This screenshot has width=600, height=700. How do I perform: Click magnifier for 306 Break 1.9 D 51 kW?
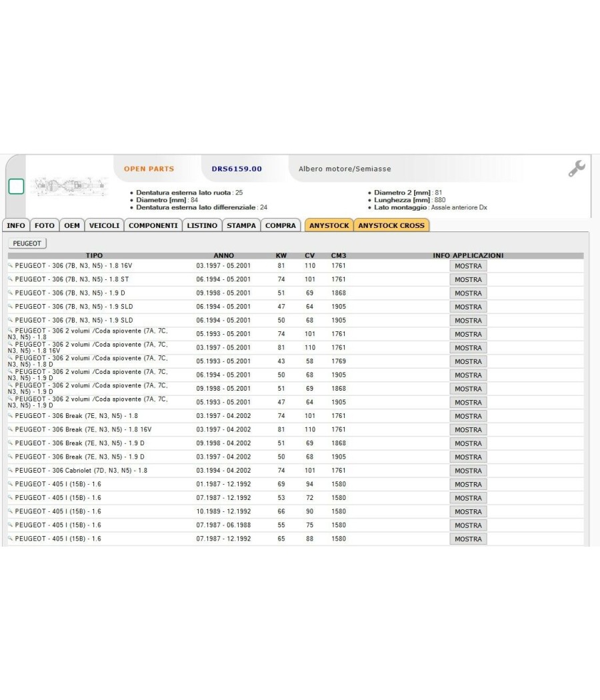pyautogui.click(x=10, y=443)
